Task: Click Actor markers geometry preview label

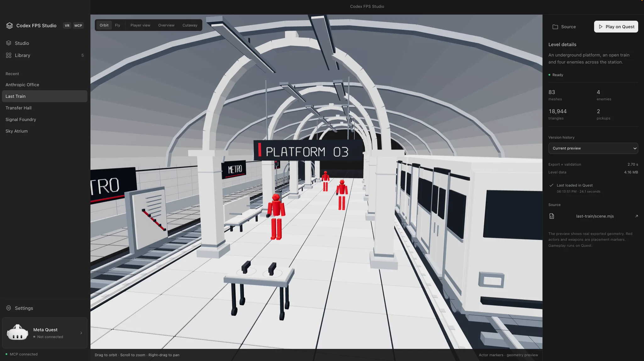Action: coord(508,355)
